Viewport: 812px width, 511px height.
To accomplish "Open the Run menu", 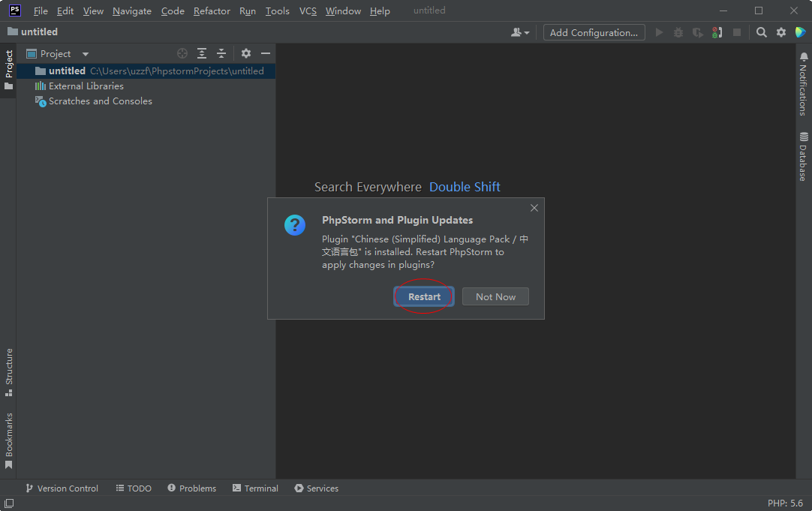I will click(x=248, y=11).
